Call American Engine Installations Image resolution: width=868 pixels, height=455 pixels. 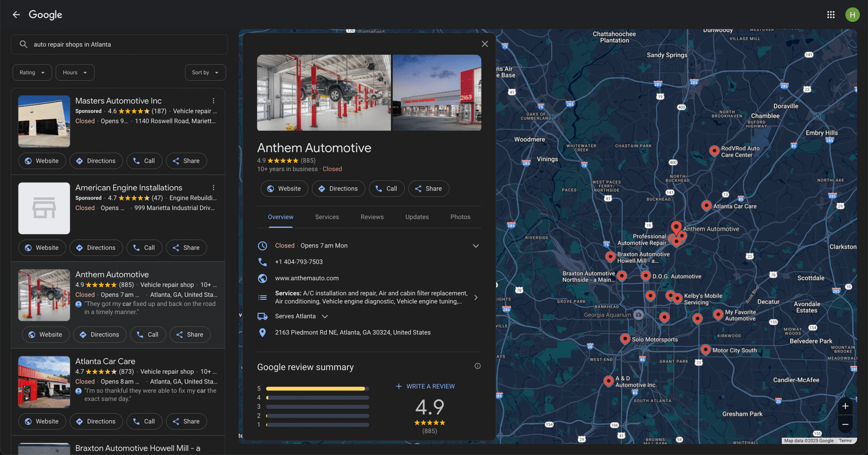click(x=144, y=248)
